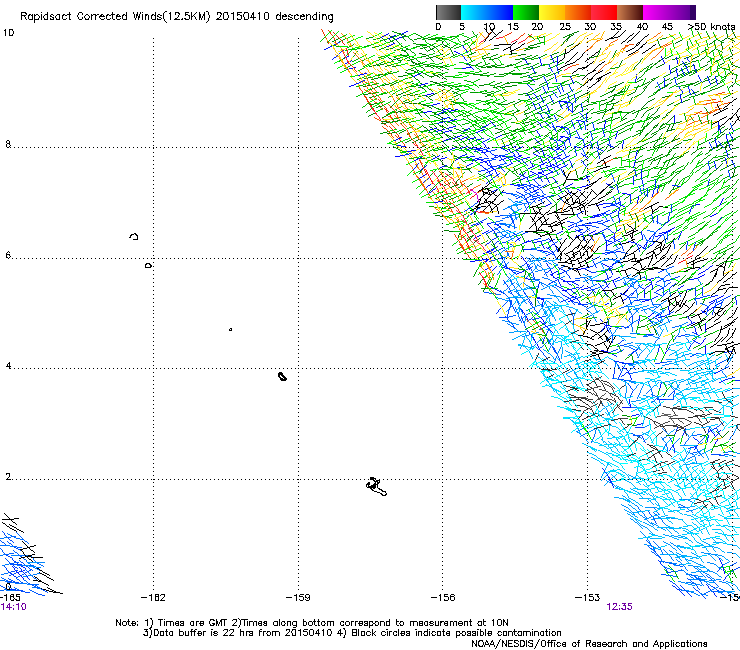Click the cyan 5–10 knots legend swatch
Viewport: 740px width, 650px height.
point(474,12)
